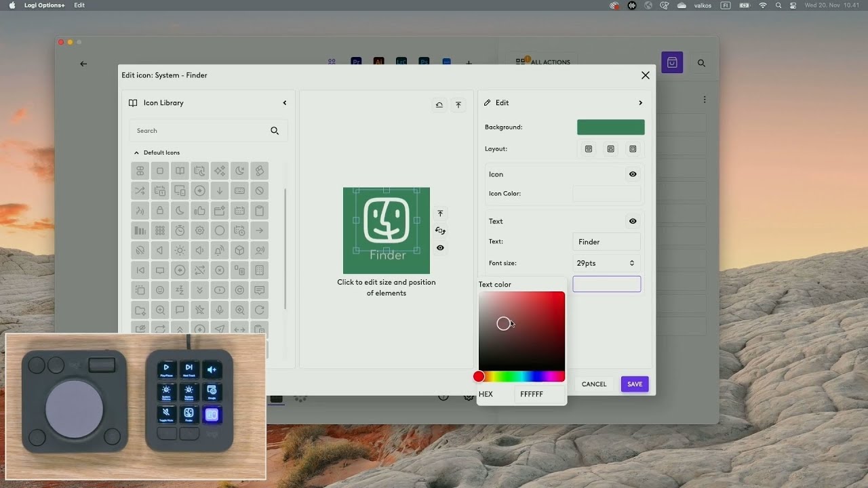Toggle Text layer visibility eye

(633, 221)
